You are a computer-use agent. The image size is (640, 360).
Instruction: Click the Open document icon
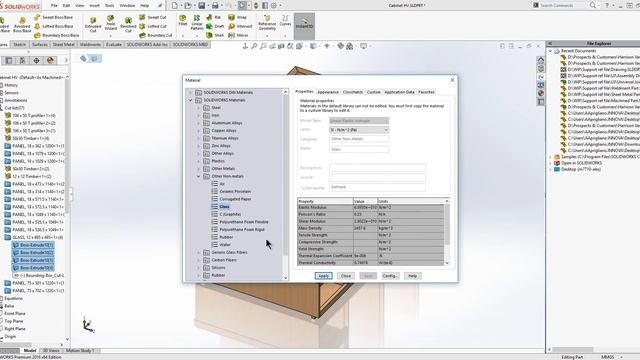tap(188, 5)
